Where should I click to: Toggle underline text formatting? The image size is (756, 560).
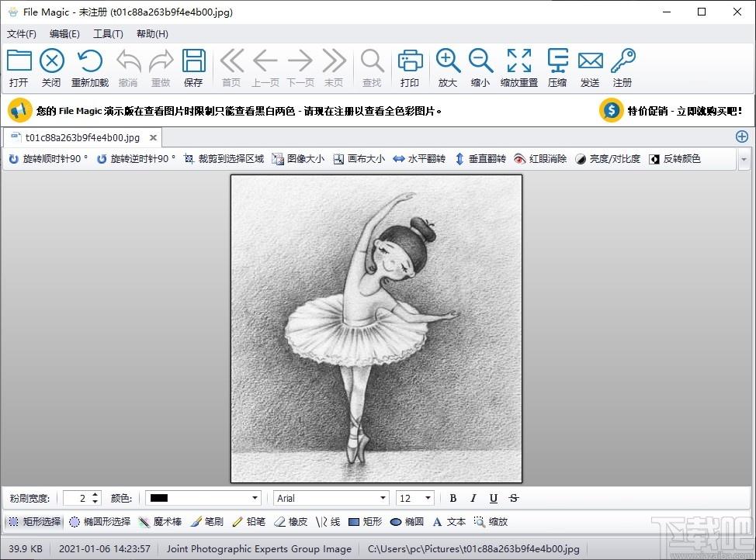(x=493, y=498)
